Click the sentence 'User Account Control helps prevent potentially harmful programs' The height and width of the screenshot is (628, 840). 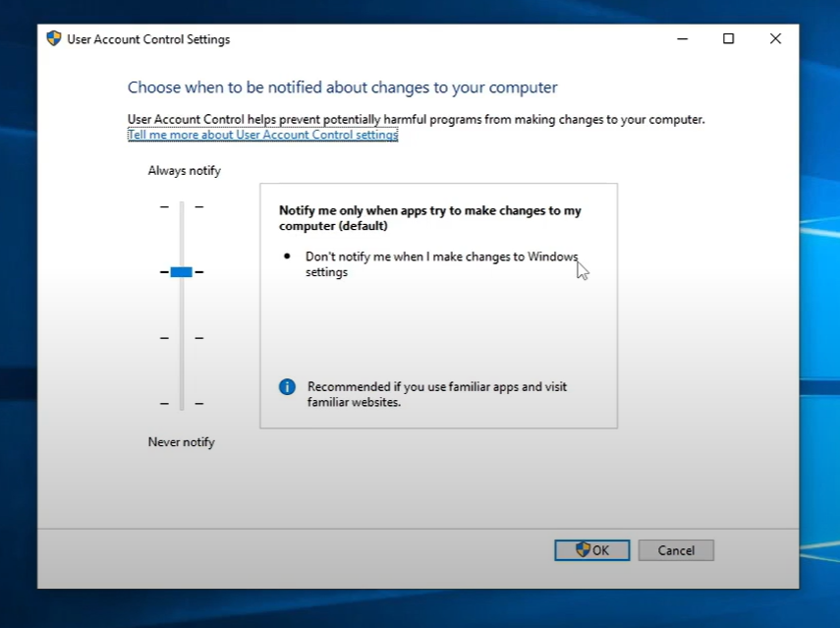coord(416,119)
